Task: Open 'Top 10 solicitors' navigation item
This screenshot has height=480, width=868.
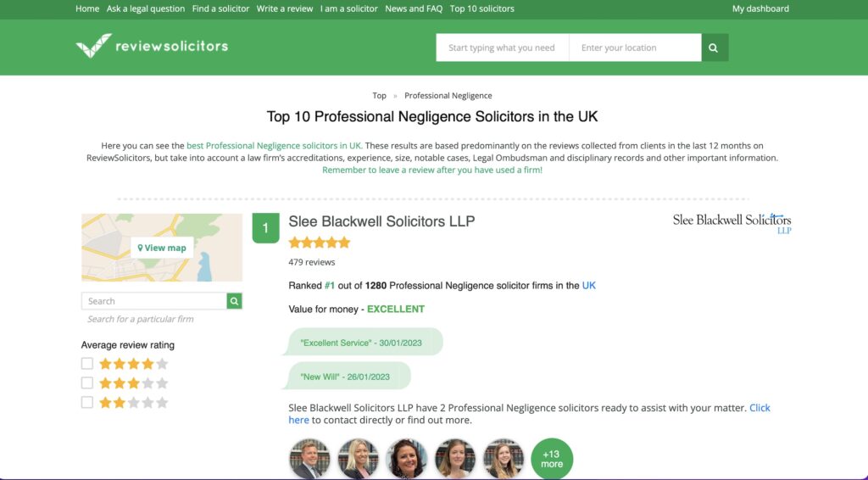Action: click(482, 8)
